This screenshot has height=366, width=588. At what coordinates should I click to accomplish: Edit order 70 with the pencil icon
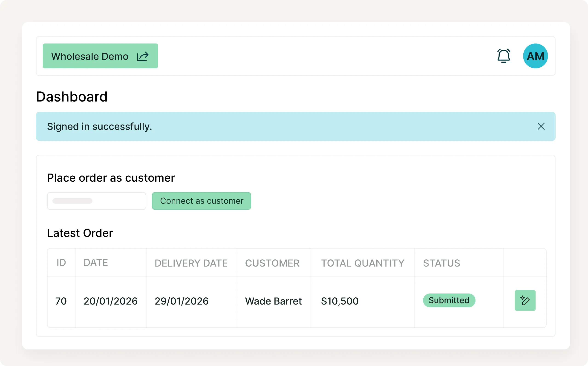(x=525, y=300)
